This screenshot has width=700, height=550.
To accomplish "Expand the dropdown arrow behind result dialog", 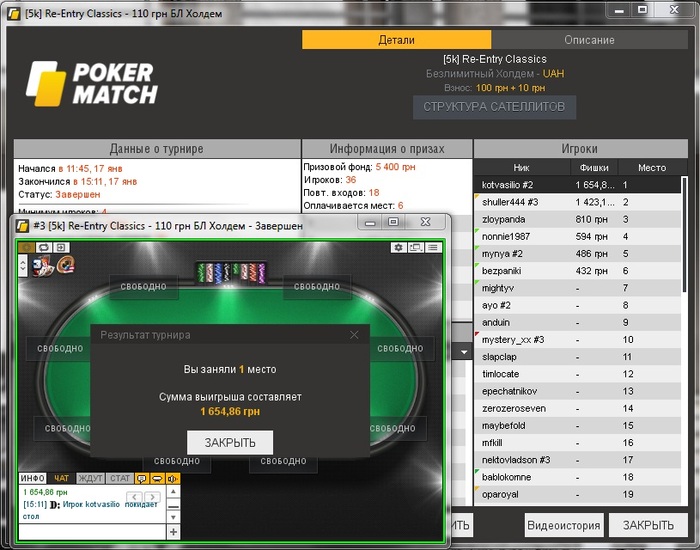I will tap(464, 352).
